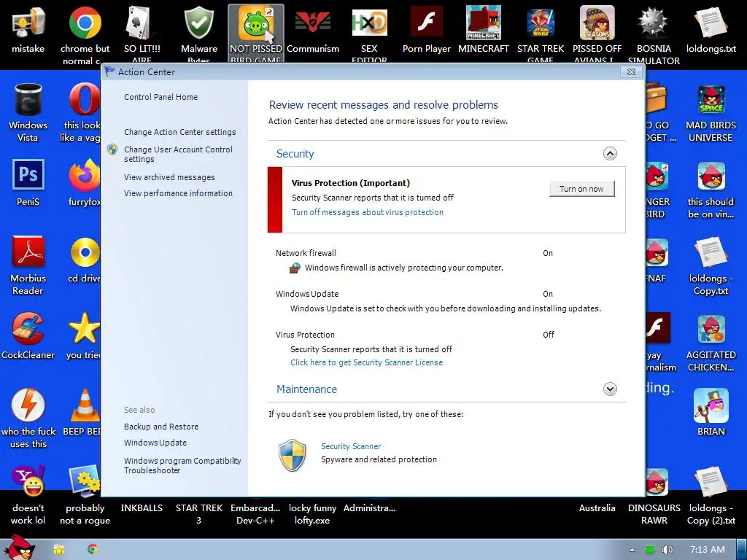Show hidden tray icons arrow
747x560 pixels.
632,550
